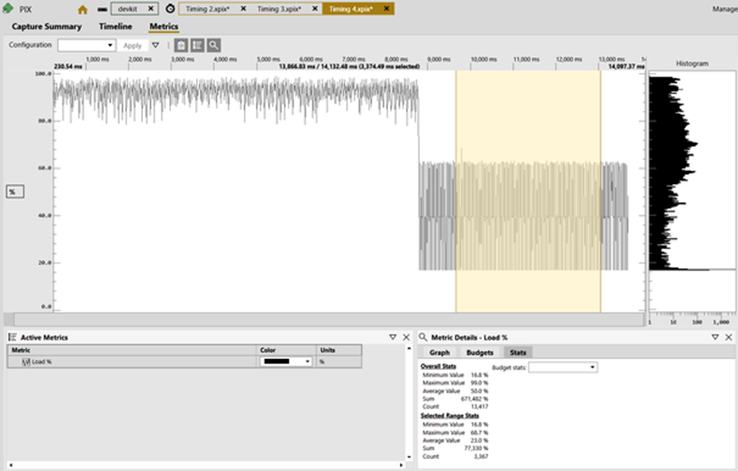
Task: Click the Active Metrics panel icon
Action: click(12, 337)
